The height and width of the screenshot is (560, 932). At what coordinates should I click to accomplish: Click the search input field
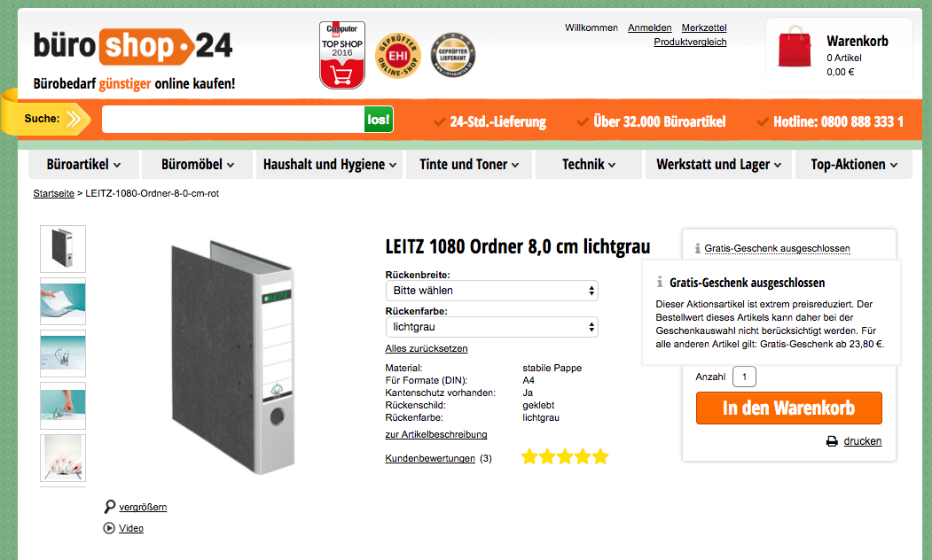233,120
